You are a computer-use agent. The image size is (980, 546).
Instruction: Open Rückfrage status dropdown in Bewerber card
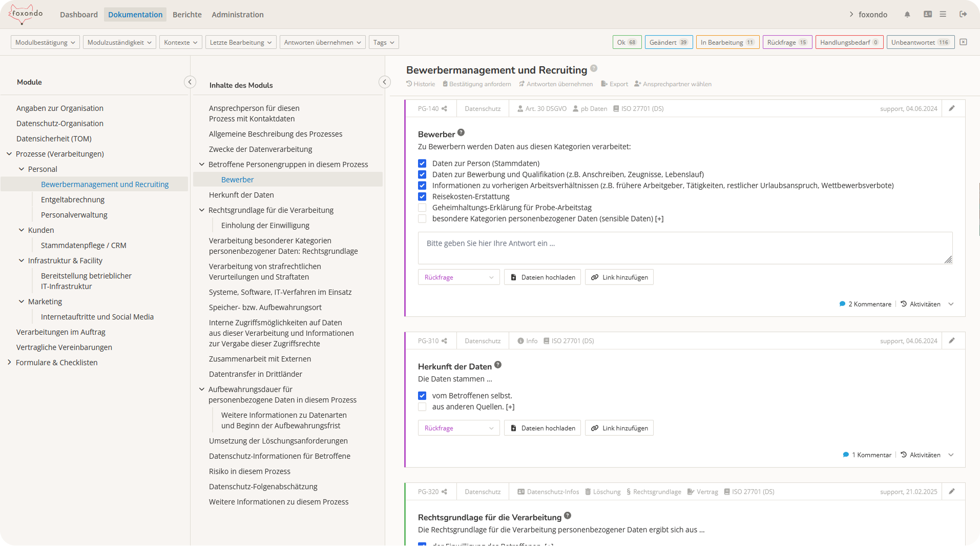(x=458, y=277)
